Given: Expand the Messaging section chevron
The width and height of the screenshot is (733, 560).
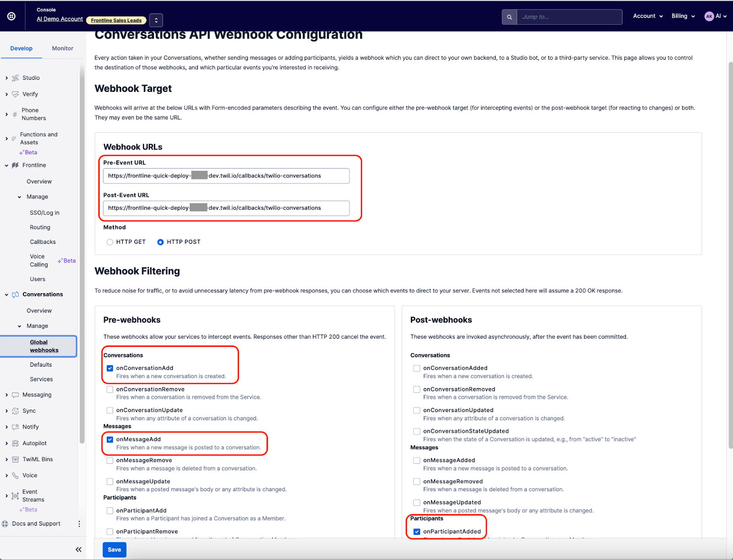Looking at the screenshot, I should coord(6,395).
